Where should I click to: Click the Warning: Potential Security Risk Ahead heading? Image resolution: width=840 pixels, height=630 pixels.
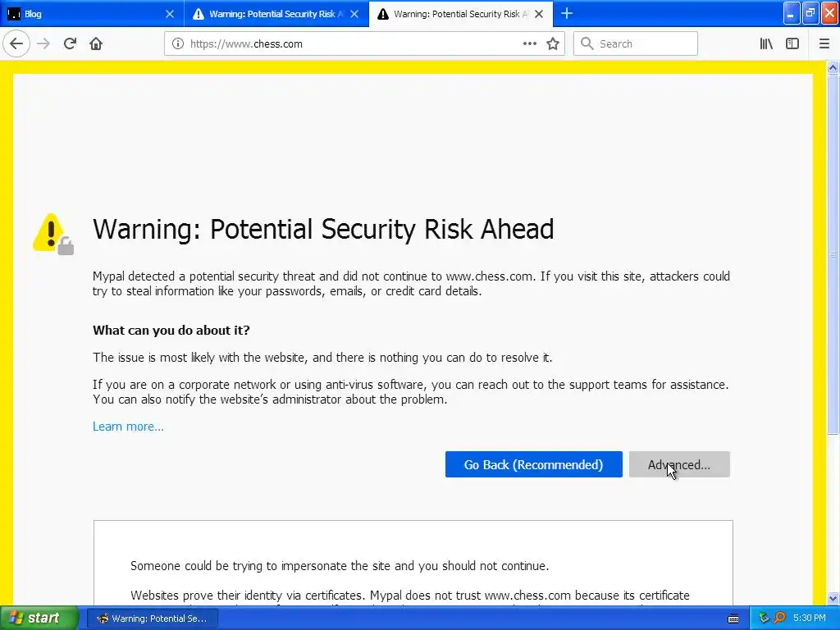tap(323, 230)
